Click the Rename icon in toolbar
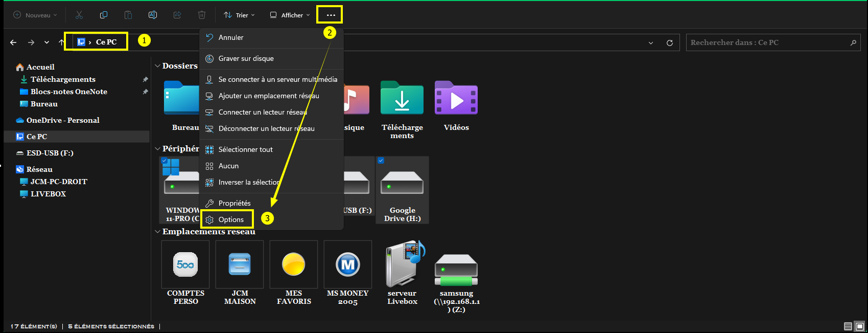Viewport: 868px width, 333px height. click(153, 15)
